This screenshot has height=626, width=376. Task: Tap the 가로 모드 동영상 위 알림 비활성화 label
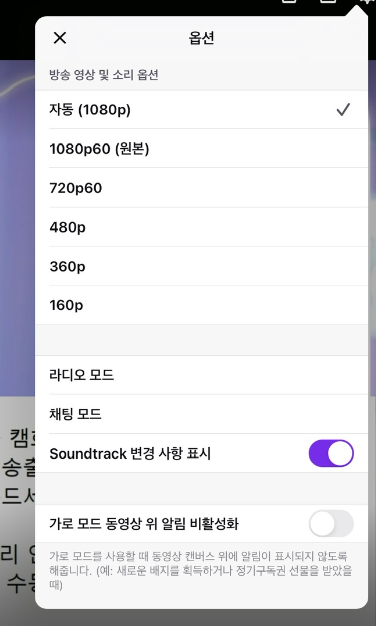click(144, 523)
